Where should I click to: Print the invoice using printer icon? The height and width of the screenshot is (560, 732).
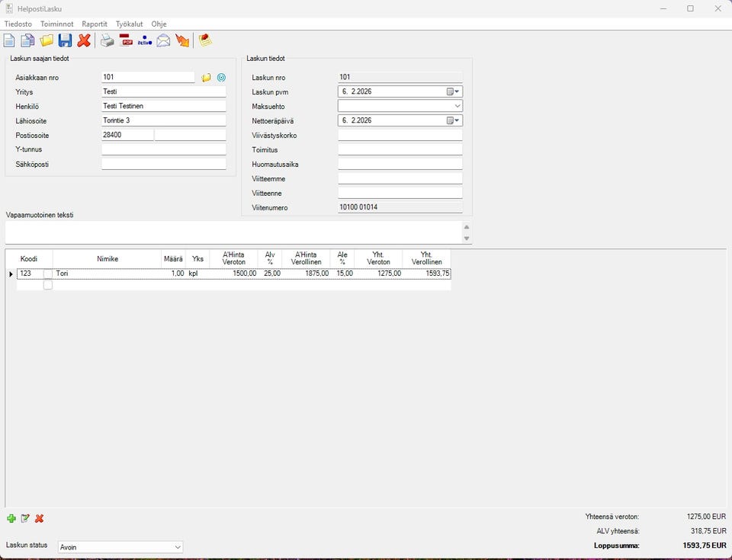pyautogui.click(x=108, y=40)
